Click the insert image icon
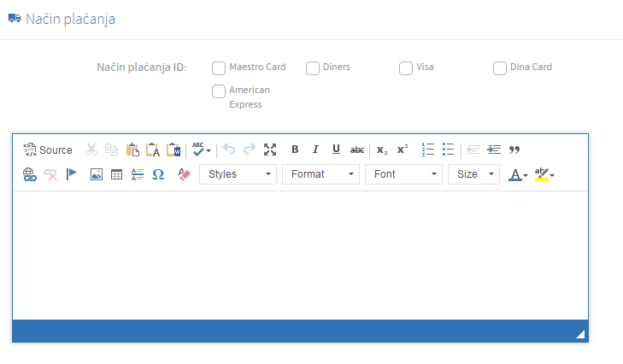 click(x=97, y=174)
